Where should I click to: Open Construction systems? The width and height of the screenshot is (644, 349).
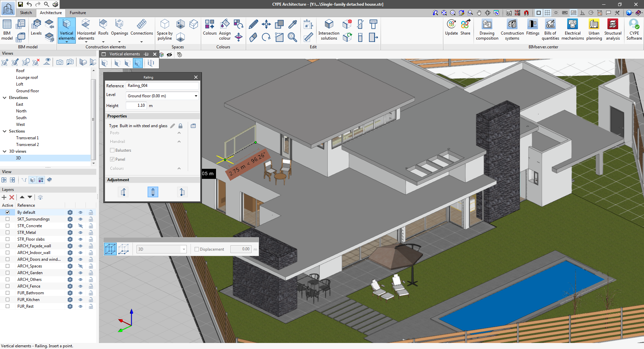(512, 30)
